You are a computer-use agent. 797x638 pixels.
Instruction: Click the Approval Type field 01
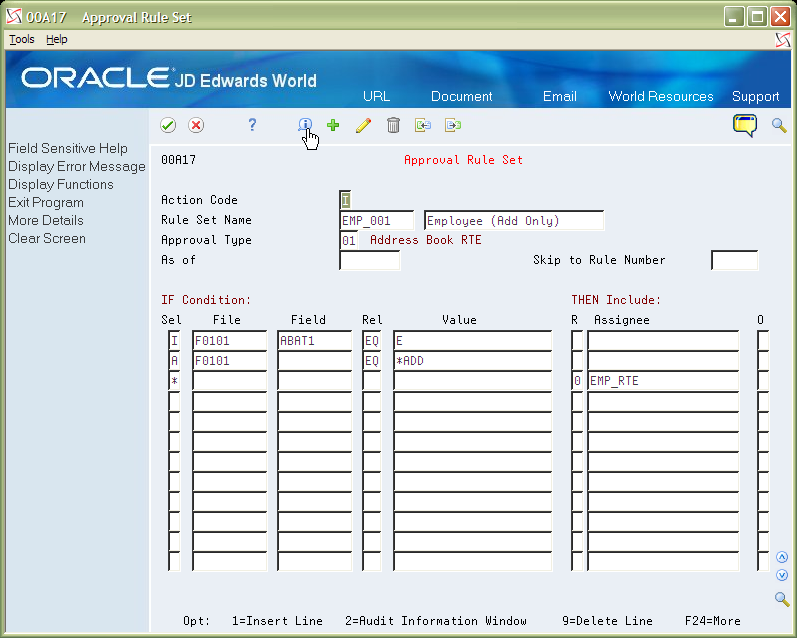click(348, 240)
